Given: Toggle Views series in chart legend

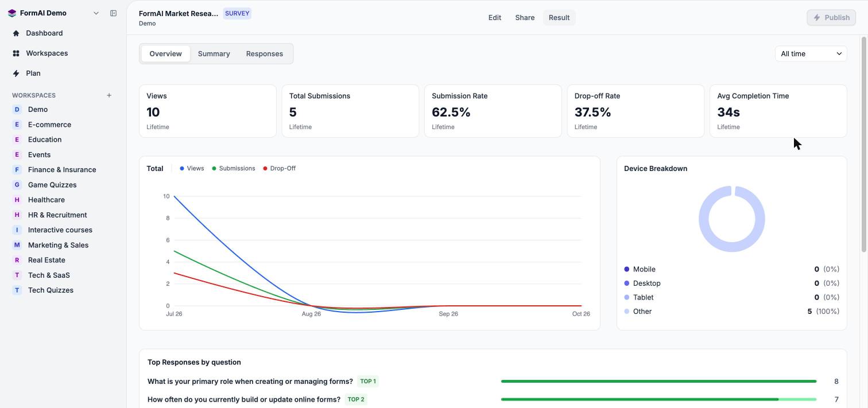Looking at the screenshot, I should tap(192, 169).
